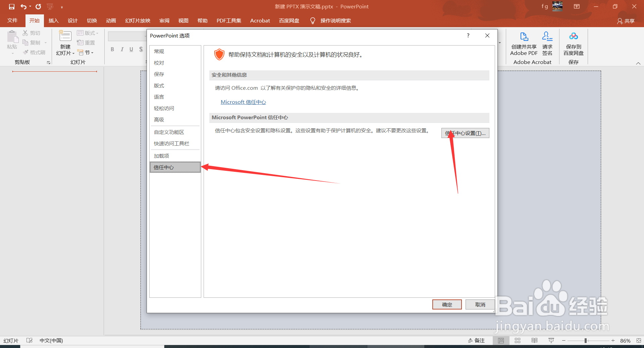This screenshot has height=348, width=644.
Task: Click the 重置 reset slide icon
Action: (x=80, y=43)
